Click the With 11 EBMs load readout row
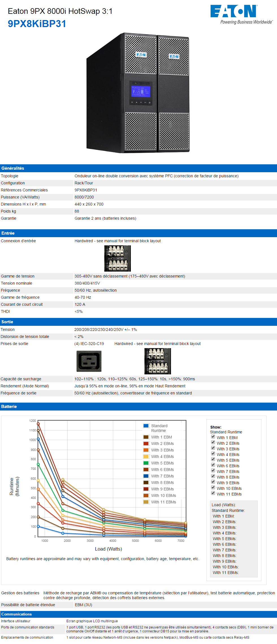 226,573
